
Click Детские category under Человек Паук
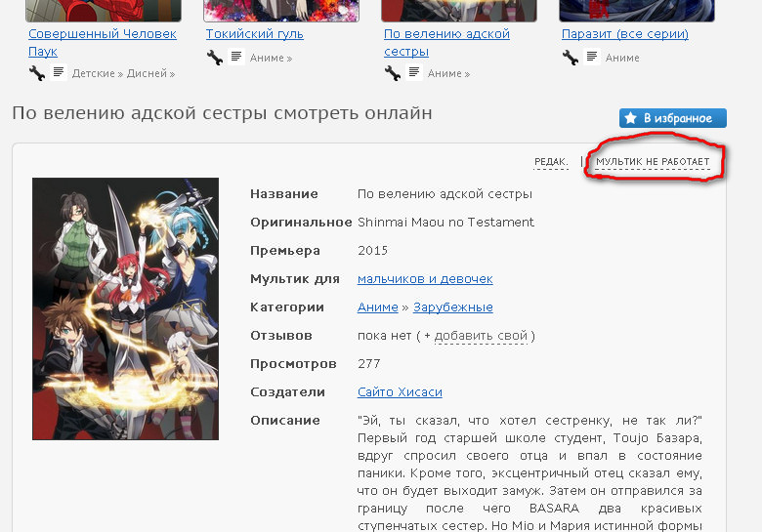point(94,73)
